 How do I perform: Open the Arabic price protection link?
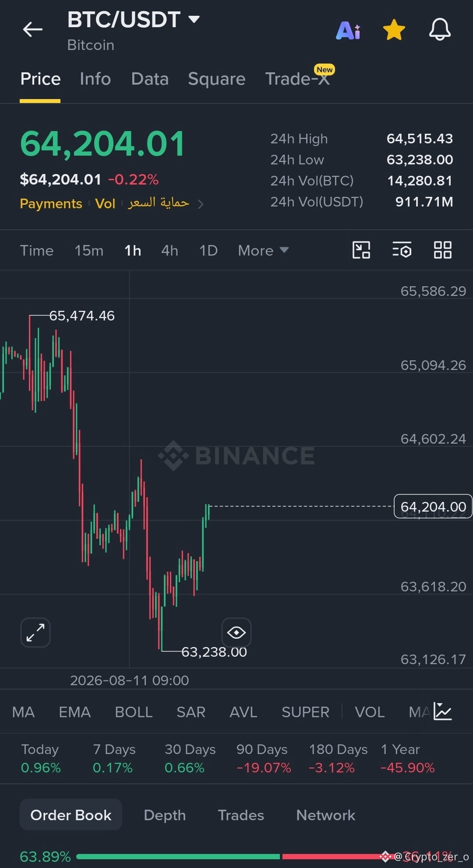click(x=158, y=203)
